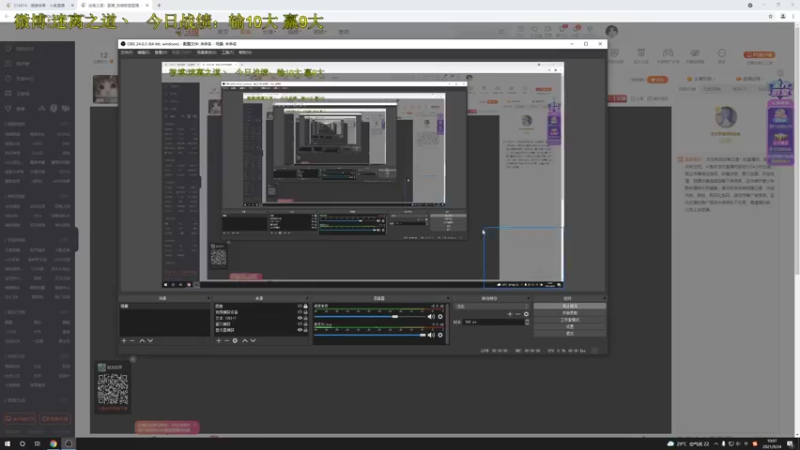Bookmark this page with the star icon
Screen dimensions: 800x450
click(x=770, y=16)
